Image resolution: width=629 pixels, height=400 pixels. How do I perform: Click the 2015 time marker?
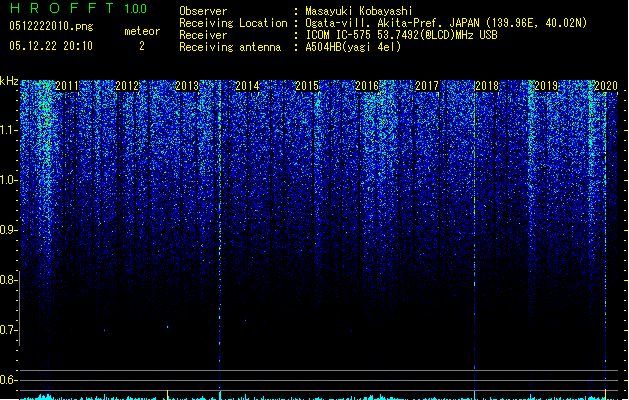pos(307,86)
